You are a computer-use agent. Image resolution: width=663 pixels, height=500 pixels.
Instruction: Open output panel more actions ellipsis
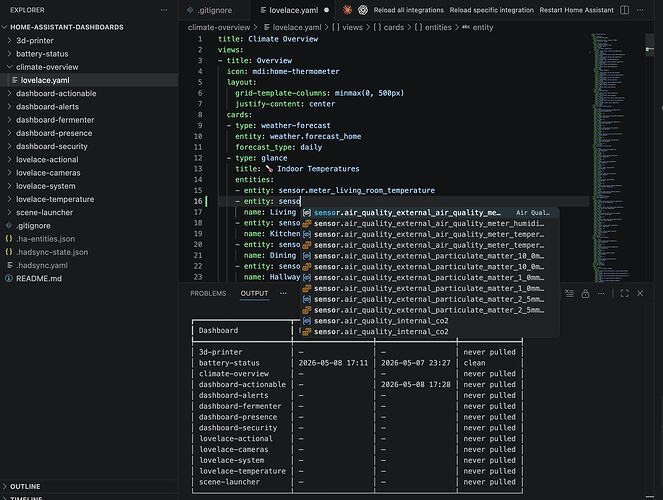coord(601,293)
